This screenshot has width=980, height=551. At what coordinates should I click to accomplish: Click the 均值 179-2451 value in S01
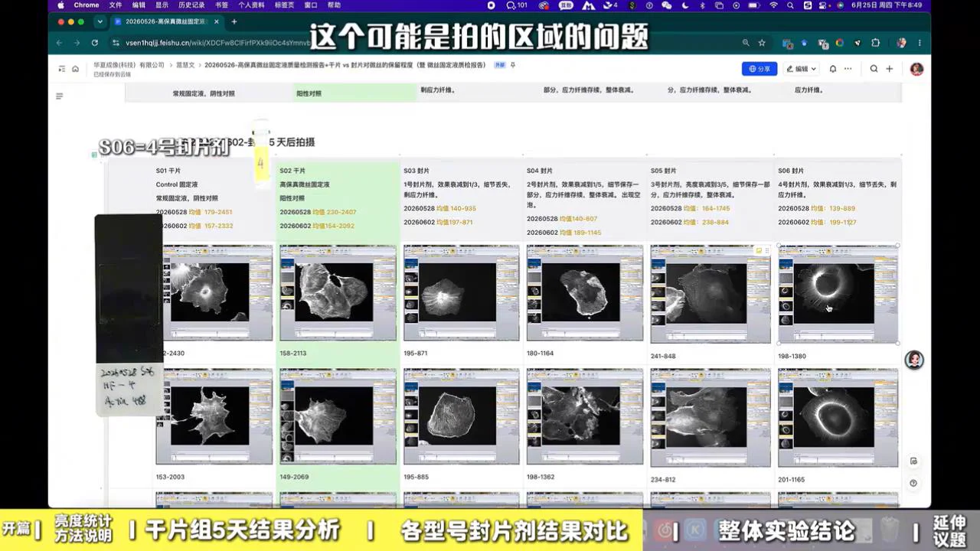(210, 212)
